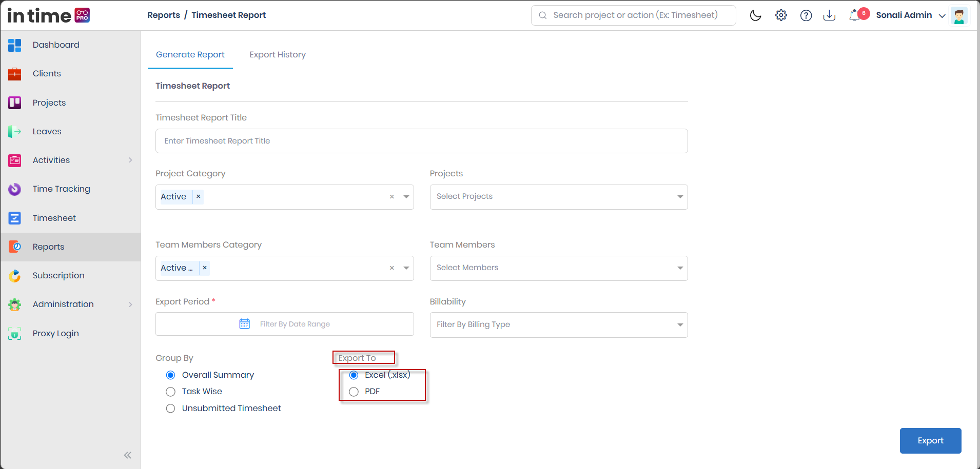The image size is (980, 469).
Task: Click the Export button
Action: click(x=930, y=441)
